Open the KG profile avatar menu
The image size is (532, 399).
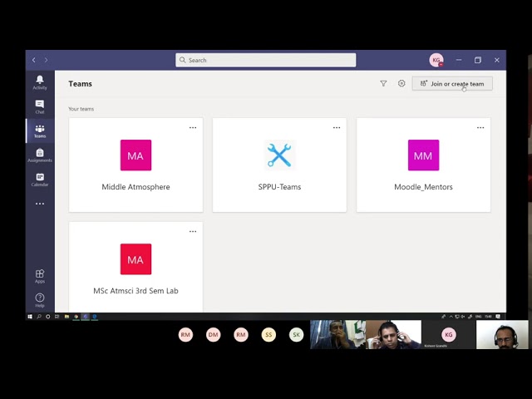pyautogui.click(x=436, y=60)
